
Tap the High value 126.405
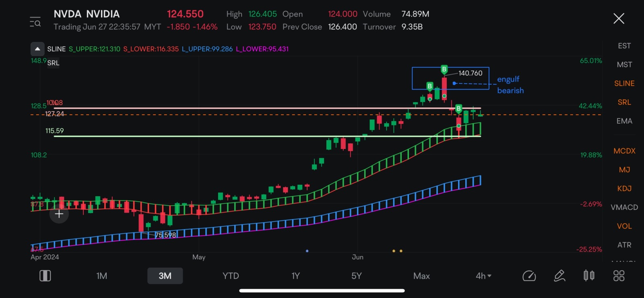(x=262, y=14)
